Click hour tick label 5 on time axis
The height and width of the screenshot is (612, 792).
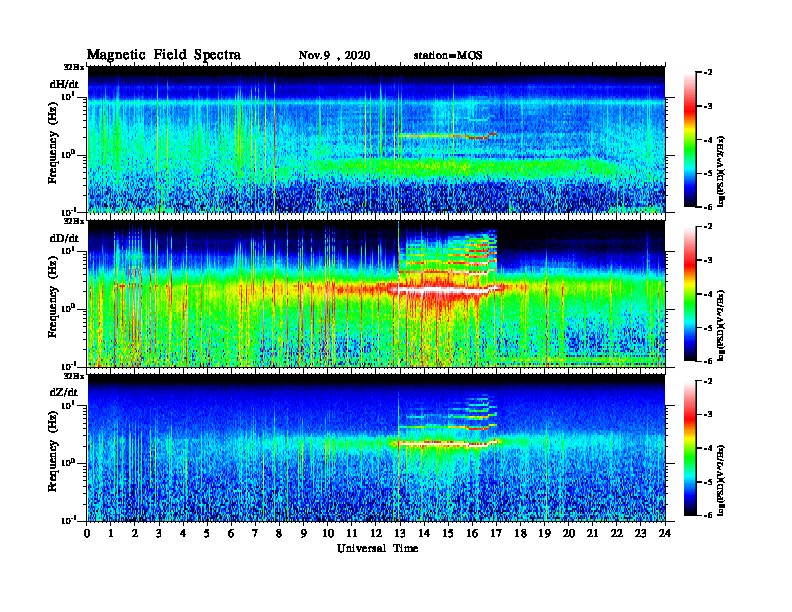point(207,533)
